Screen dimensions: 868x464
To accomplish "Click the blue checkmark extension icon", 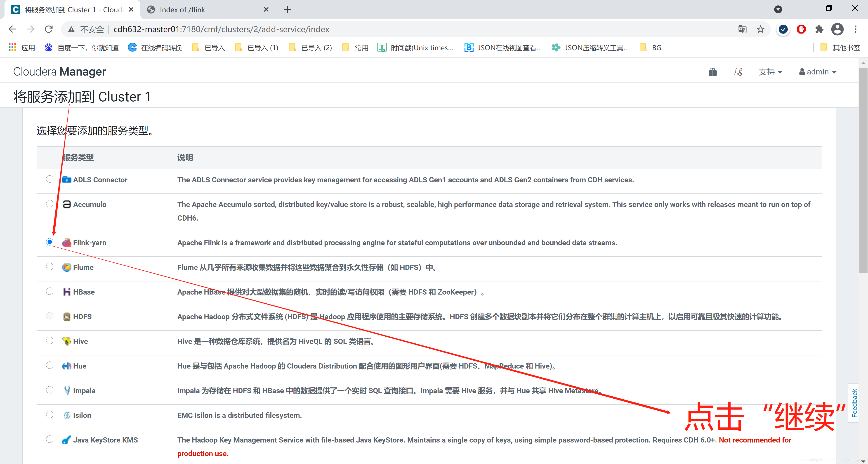I will coord(783,29).
